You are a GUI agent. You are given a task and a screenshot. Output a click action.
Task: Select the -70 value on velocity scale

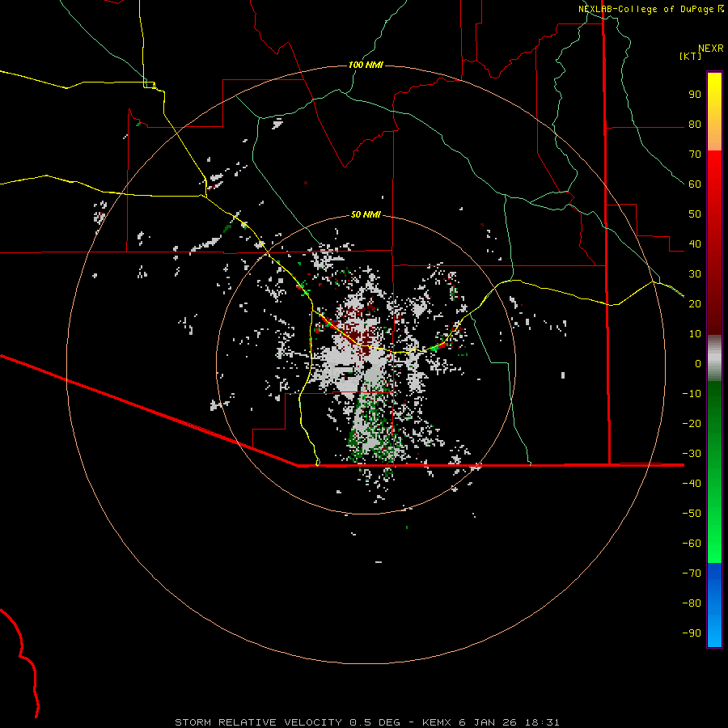pyautogui.click(x=692, y=573)
